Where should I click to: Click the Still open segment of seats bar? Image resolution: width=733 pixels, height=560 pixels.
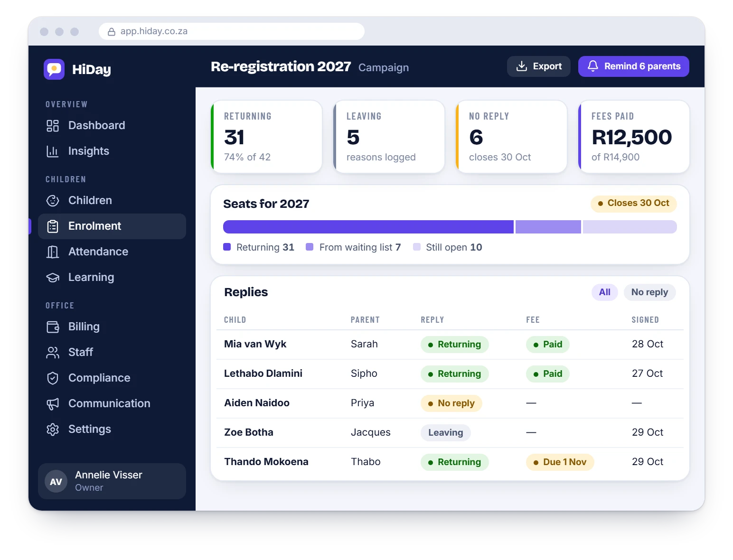(x=630, y=227)
